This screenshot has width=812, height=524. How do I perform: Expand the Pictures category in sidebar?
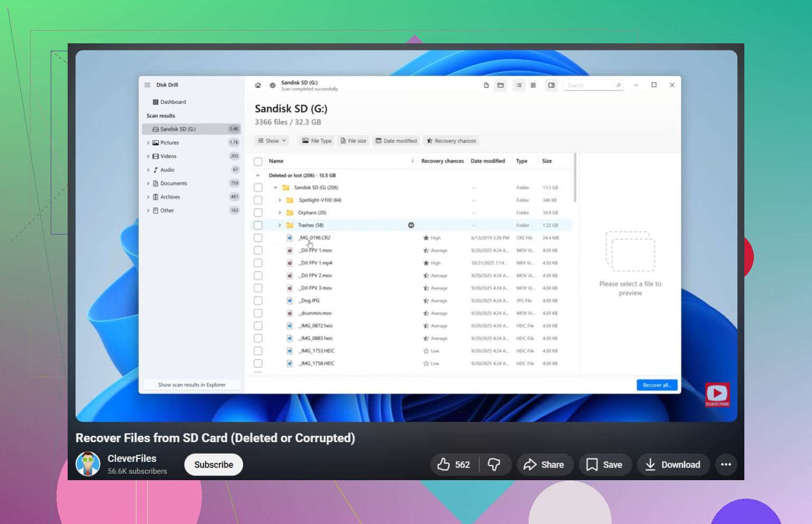tap(148, 143)
